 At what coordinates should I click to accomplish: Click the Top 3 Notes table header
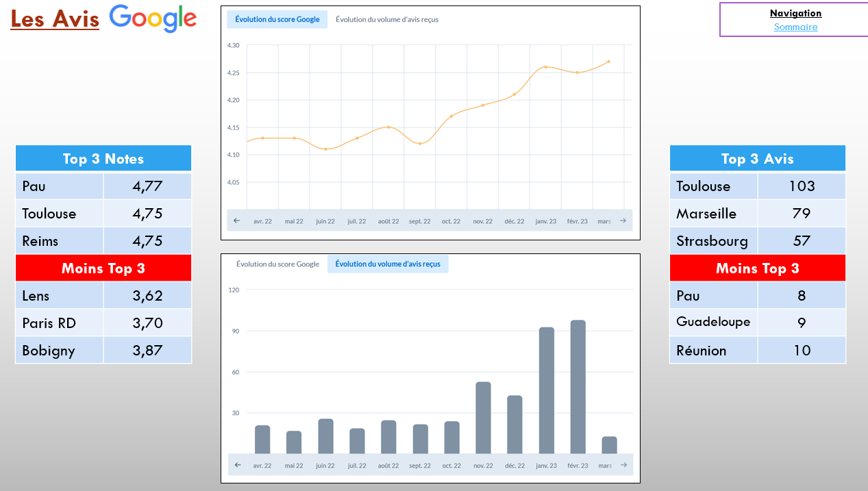click(x=103, y=159)
